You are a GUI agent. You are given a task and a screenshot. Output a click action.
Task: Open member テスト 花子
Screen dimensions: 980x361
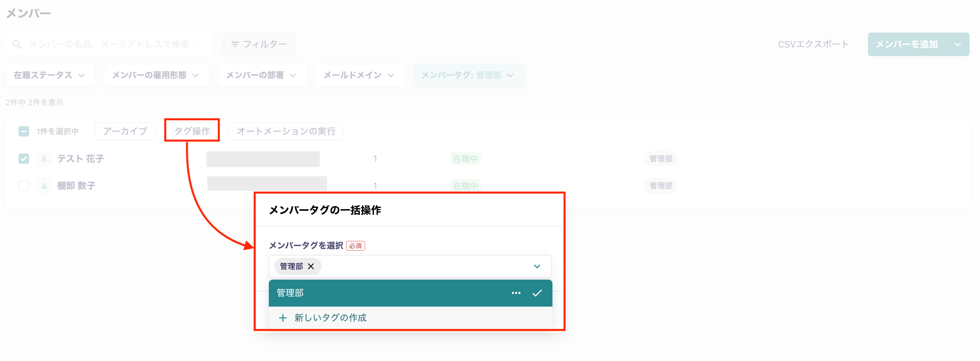81,159
